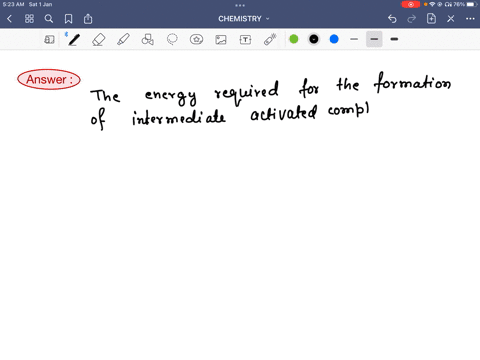Redo the last undone action
The height and width of the screenshot is (360, 480).
point(412,19)
